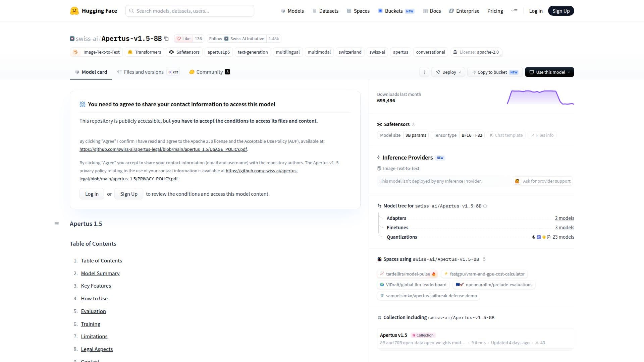
Task: Click the table of contents hamburger icon
Action: 57,224
